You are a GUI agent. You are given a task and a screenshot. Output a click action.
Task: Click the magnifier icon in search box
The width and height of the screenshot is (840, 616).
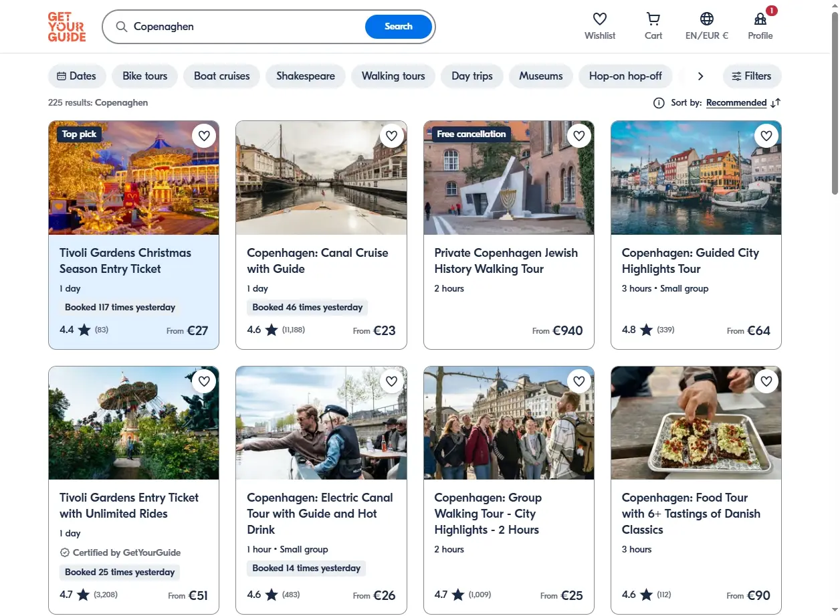121,27
